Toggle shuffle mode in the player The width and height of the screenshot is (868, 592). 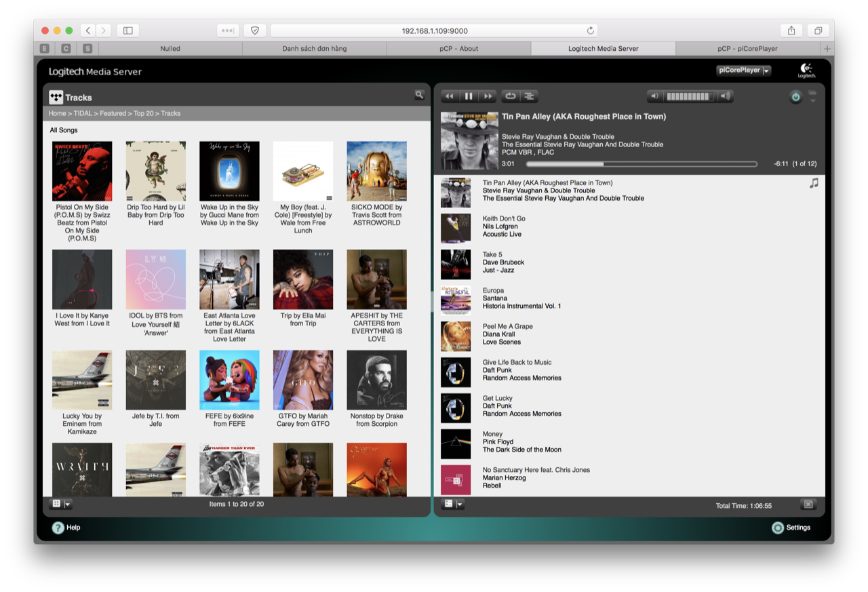pyautogui.click(x=530, y=96)
